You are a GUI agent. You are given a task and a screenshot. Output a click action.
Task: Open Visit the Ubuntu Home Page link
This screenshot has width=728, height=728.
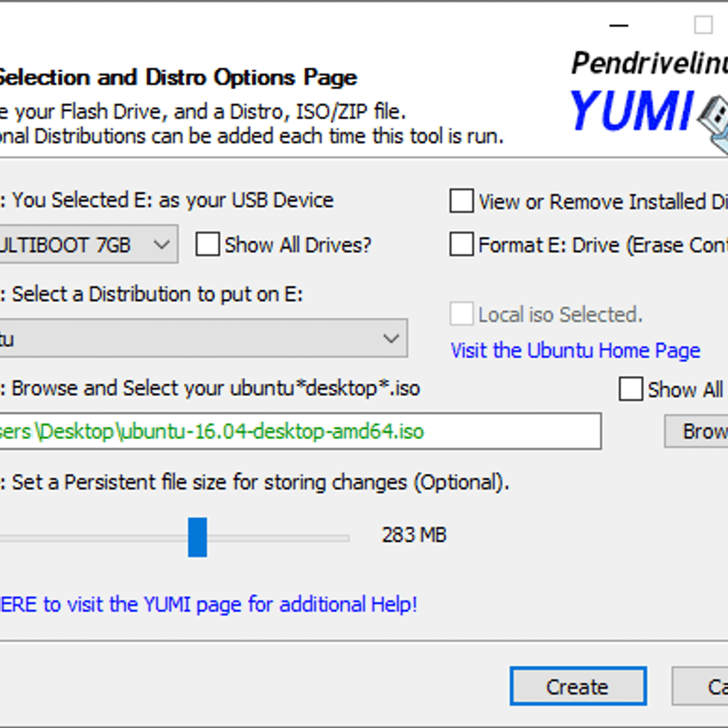point(575,351)
